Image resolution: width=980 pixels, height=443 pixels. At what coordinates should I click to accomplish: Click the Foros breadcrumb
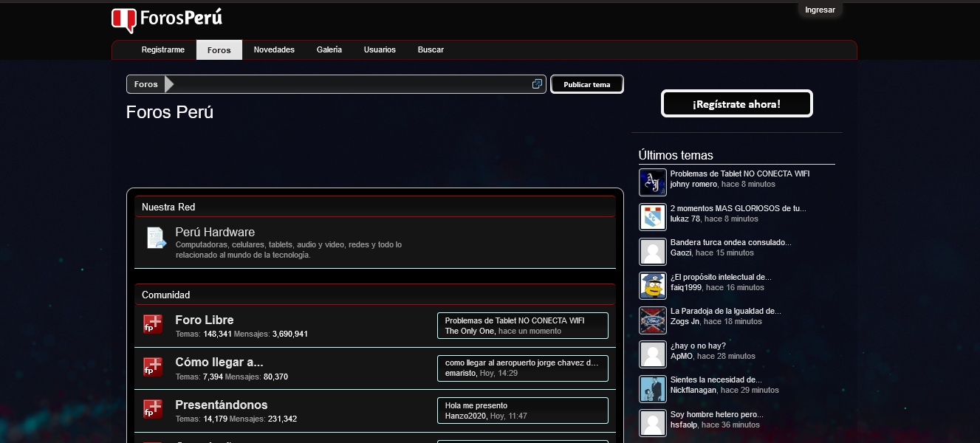[x=145, y=84]
